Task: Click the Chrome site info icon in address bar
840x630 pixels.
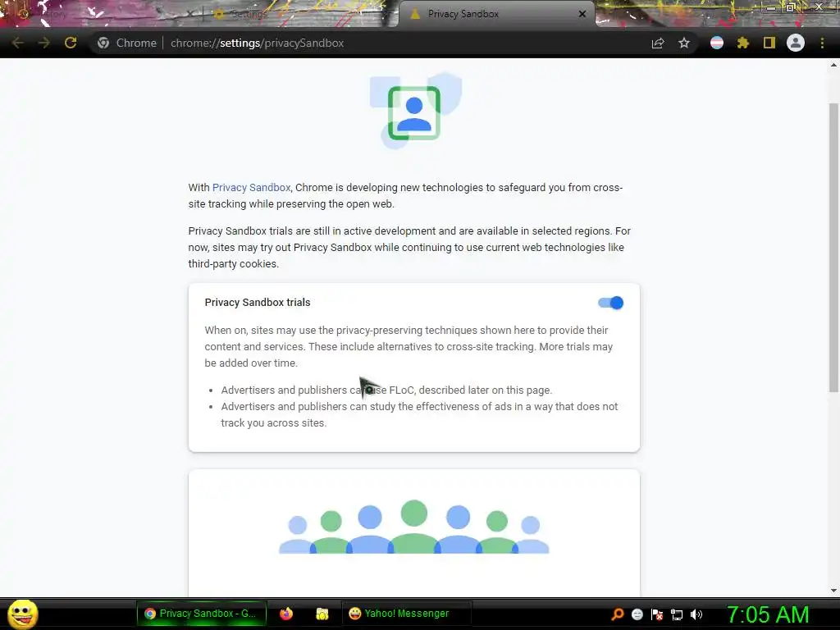Action: tap(103, 43)
